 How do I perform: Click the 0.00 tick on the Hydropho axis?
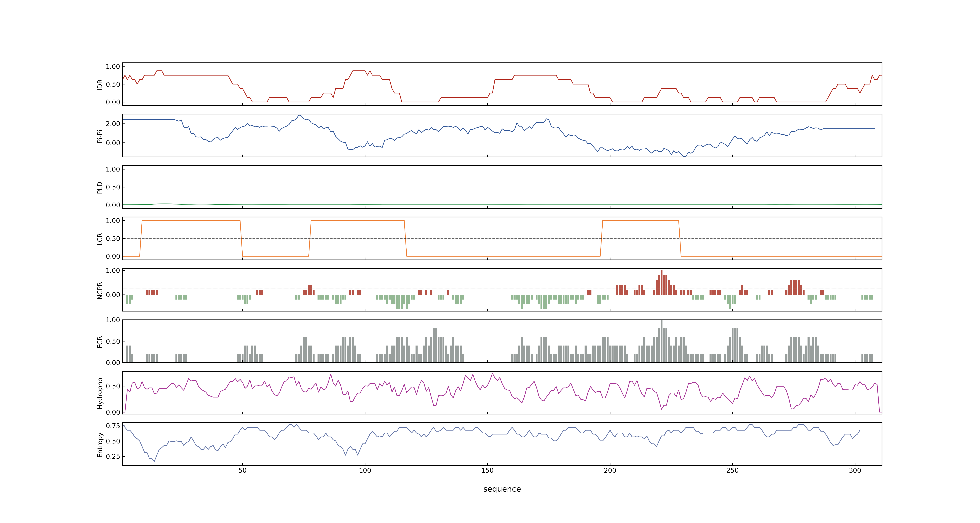click(113, 412)
